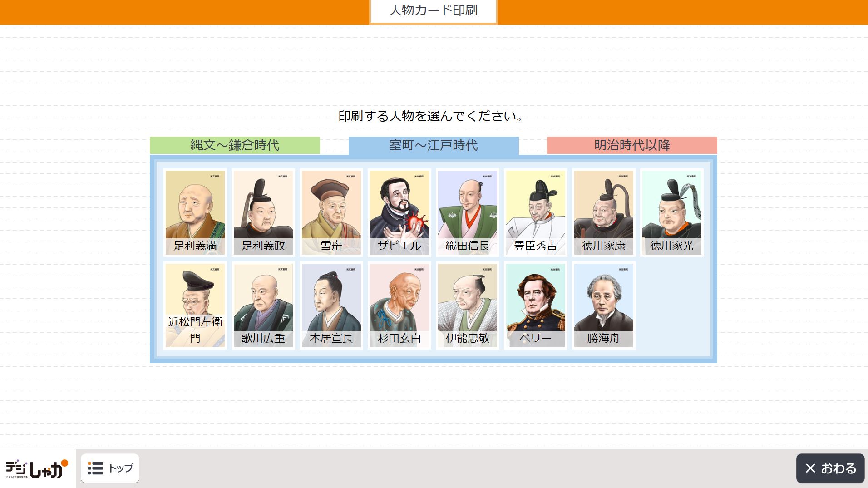Choose the 織田信長 portrait card
The height and width of the screenshot is (488, 868).
(468, 212)
